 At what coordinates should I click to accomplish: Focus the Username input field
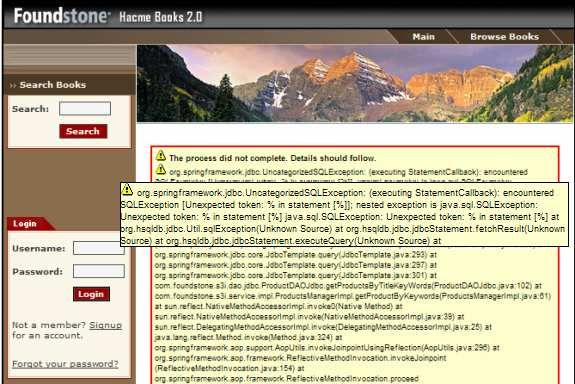[99, 248]
